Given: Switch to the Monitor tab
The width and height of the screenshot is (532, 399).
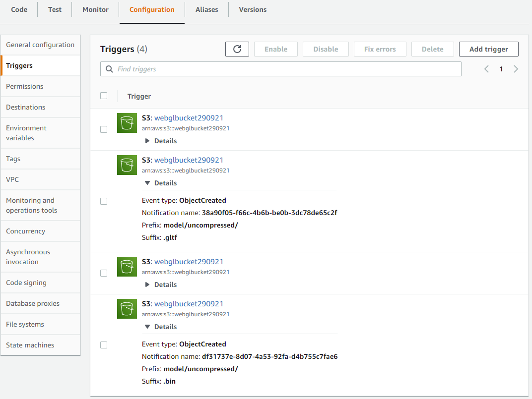Looking at the screenshot, I should click(95, 9).
